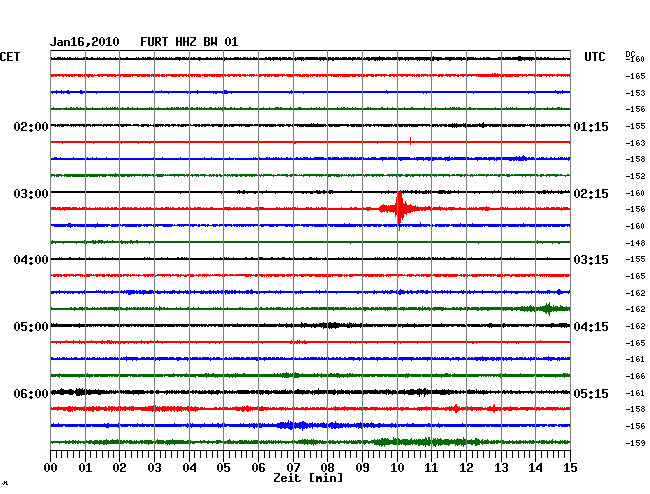The width and height of the screenshot is (650, 494).
Task: Click minute tick label 13 on axis
Action: pyautogui.click(x=501, y=467)
